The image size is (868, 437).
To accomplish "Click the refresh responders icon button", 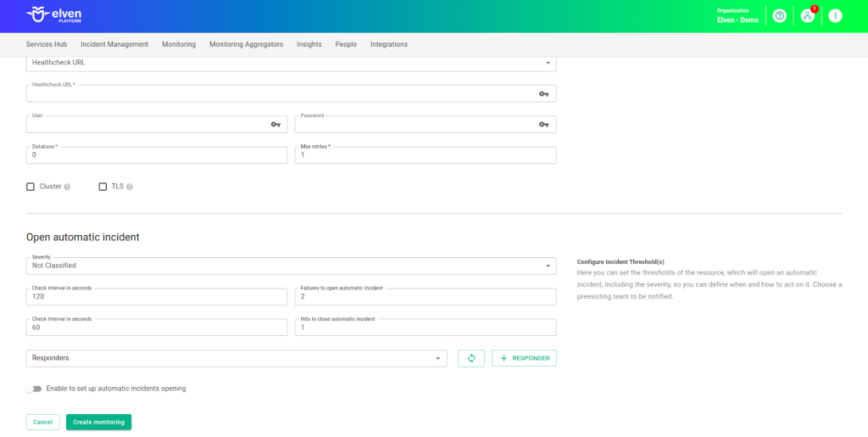I will tap(471, 358).
